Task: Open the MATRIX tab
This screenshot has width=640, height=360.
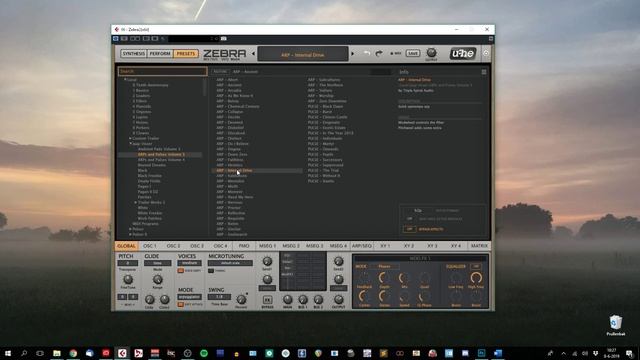Action: pyautogui.click(x=479, y=246)
